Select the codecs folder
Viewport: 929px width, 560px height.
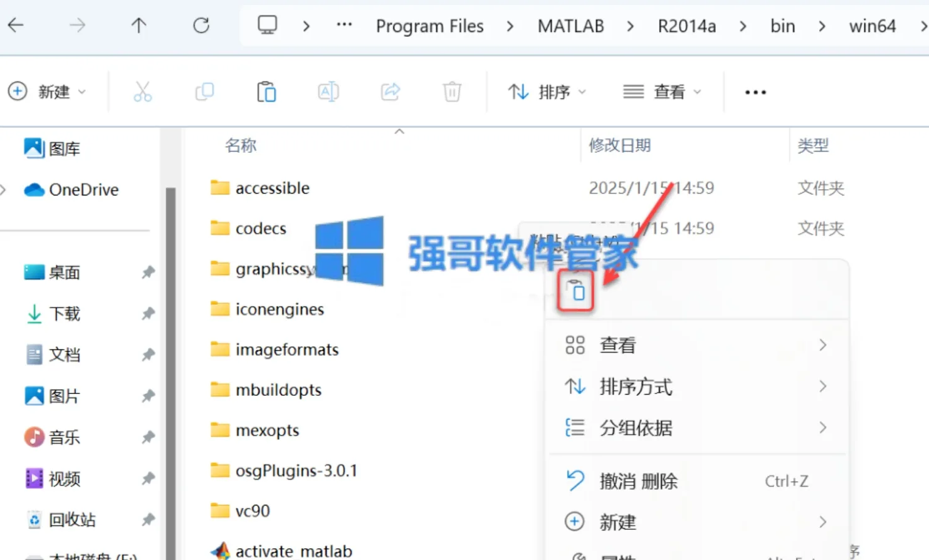tap(248, 229)
